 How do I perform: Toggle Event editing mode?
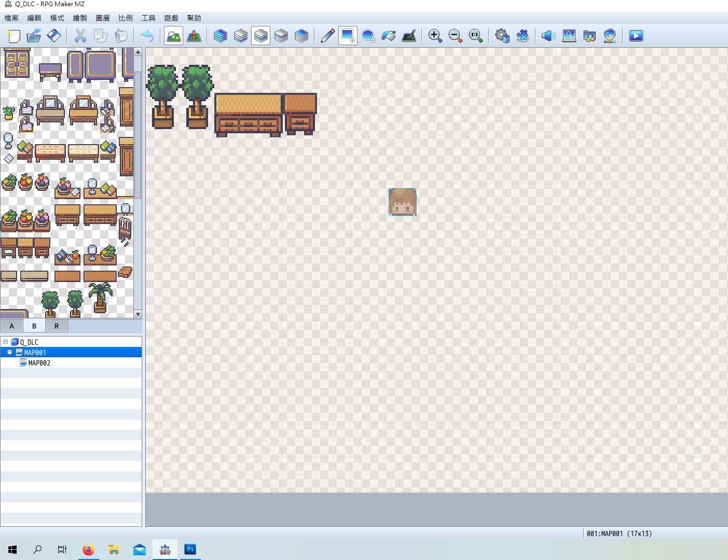pyautogui.click(x=194, y=36)
